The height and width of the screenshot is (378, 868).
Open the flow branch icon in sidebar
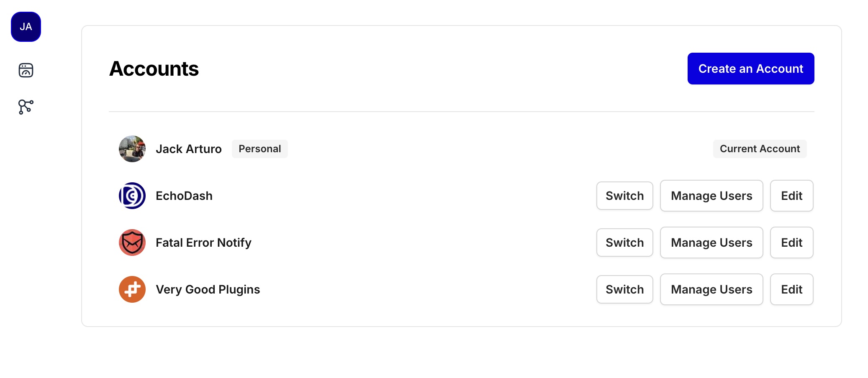click(x=26, y=107)
